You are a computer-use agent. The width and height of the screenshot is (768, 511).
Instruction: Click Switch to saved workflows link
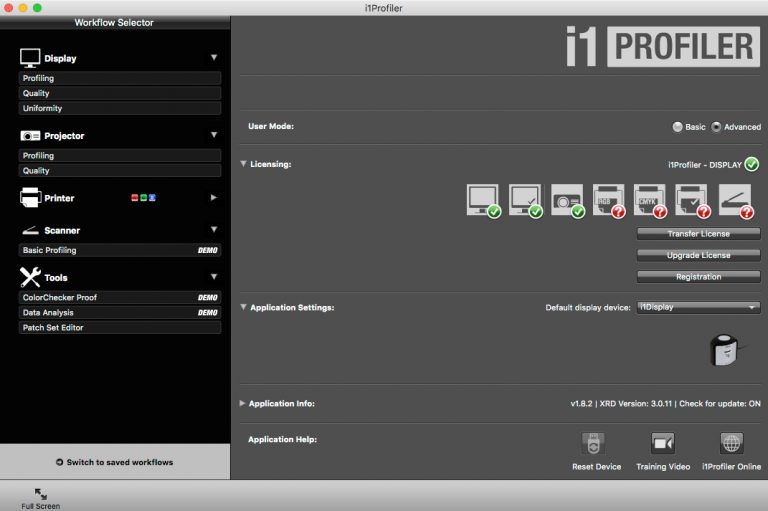(x=120, y=462)
